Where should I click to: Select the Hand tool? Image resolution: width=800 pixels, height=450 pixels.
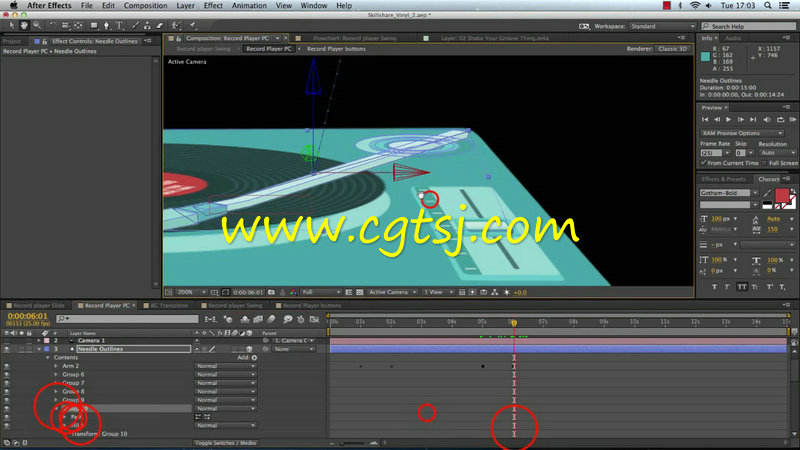(24, 26)
